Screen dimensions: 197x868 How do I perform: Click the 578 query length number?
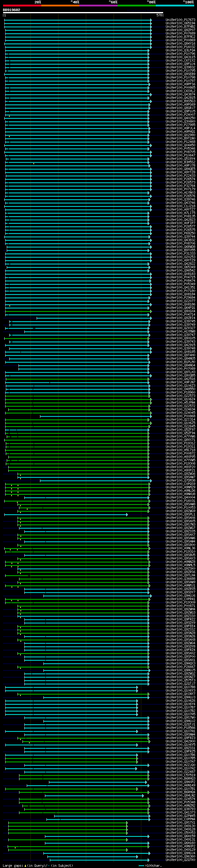coord(159,15)
